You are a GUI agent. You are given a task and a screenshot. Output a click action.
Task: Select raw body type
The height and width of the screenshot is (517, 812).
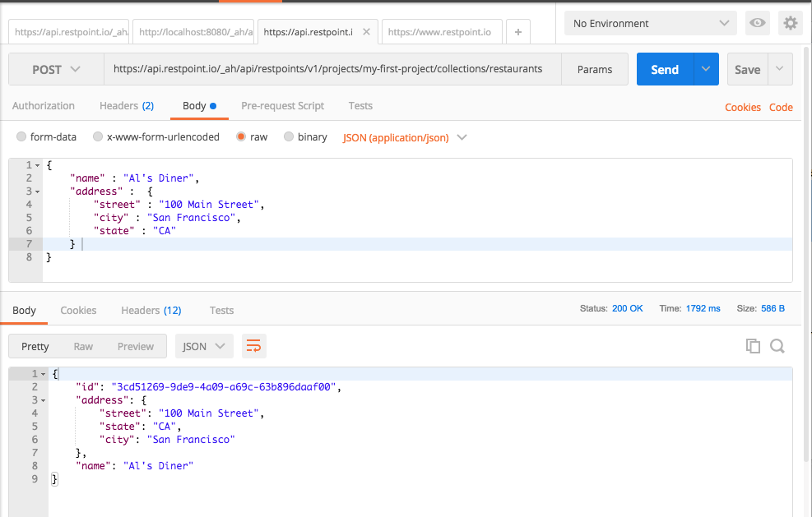pyautogui.click(x=241, y=136)
